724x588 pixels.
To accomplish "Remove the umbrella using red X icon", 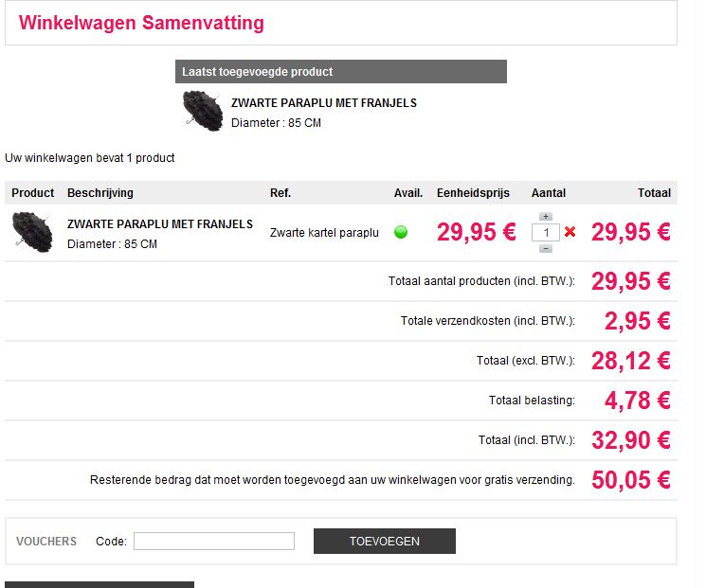I will (x=570, y=232).
